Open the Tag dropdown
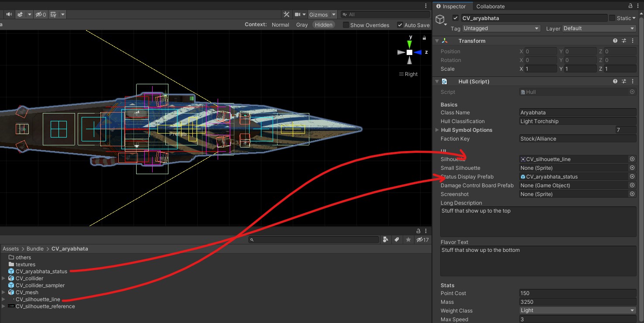The height and width of the screenshot is (323, 644). click(x=502, y=28)
